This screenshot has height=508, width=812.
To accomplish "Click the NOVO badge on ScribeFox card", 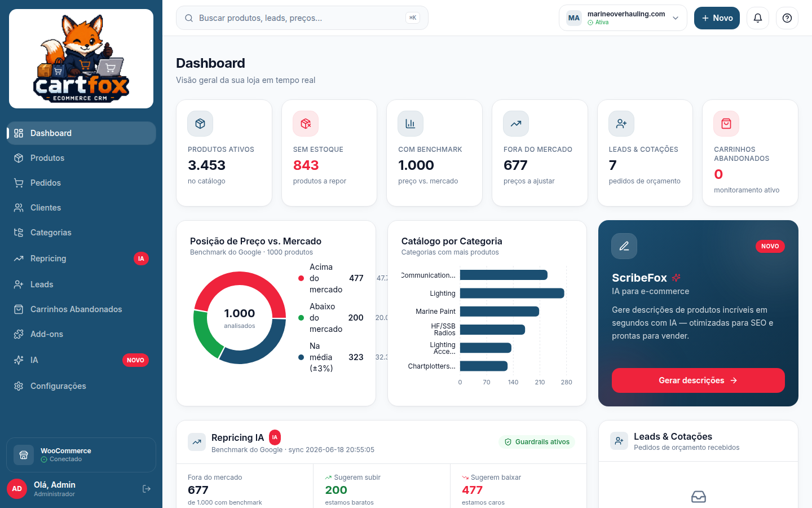I will (770, 246).
